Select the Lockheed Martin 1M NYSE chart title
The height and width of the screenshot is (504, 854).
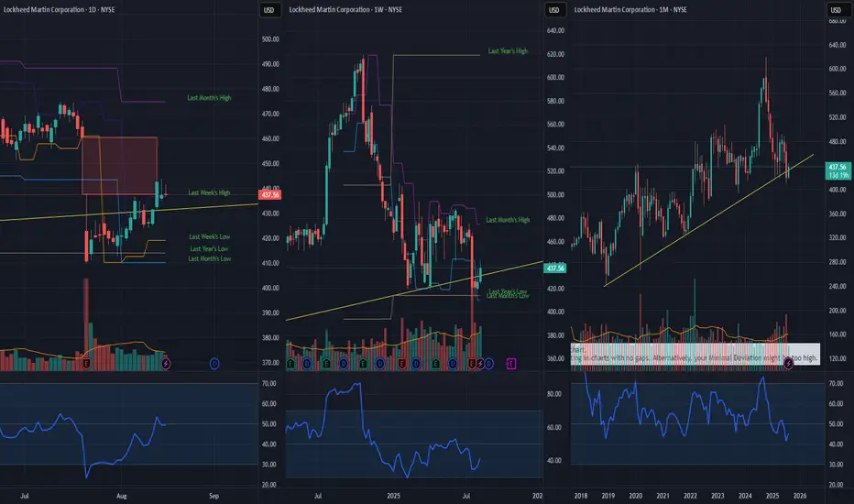tap(630, 10)
